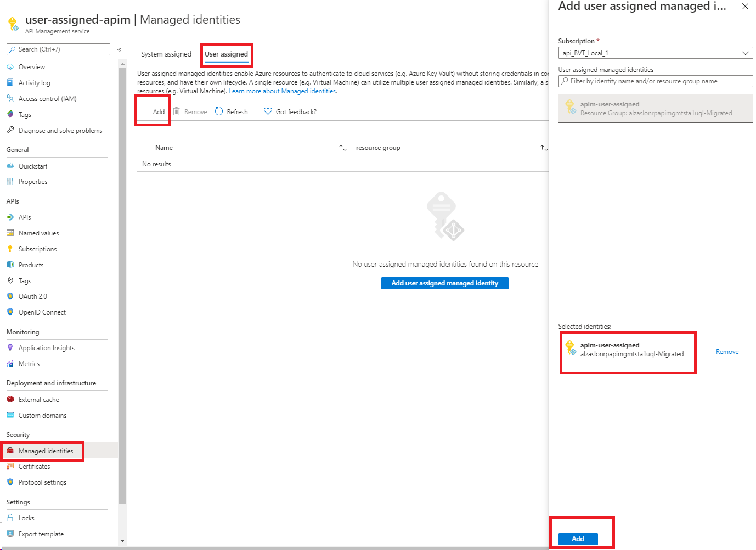Click the OpenID Connect shield icon
Image resolution: width=756 pixels, height=550 pixels.
(10, 312)
